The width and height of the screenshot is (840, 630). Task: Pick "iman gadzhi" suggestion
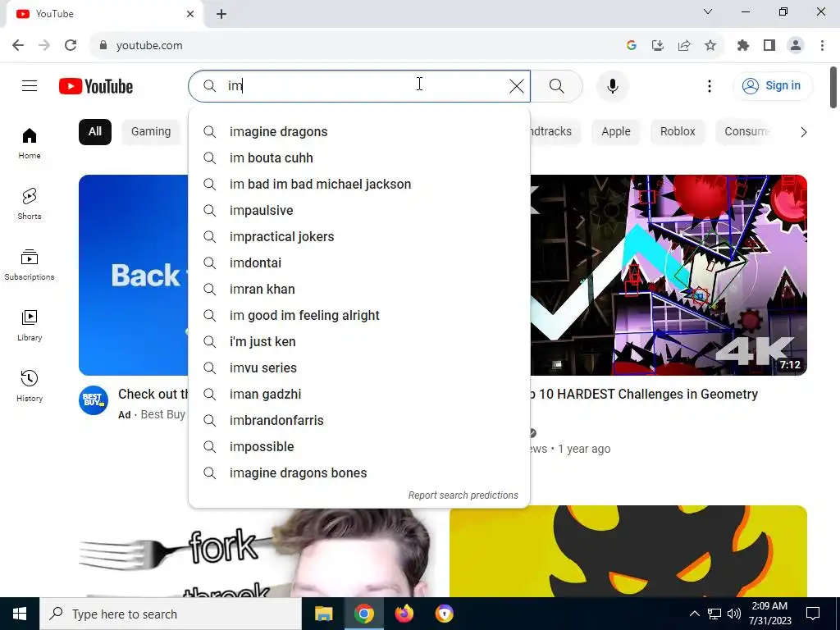pos(359,395)
